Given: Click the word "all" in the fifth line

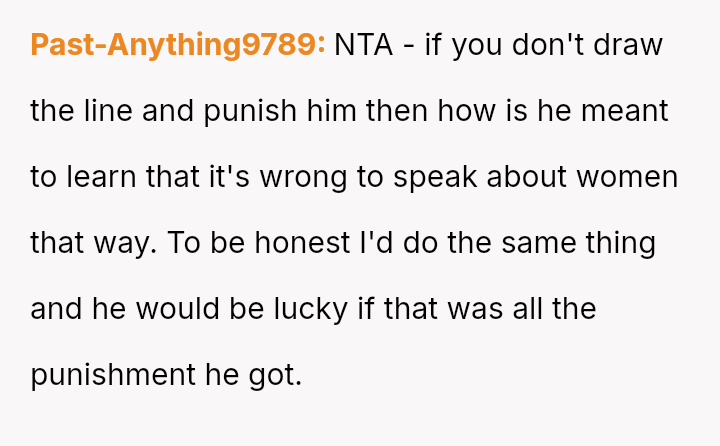Looking at the screenshot, I should click(518, 309).
